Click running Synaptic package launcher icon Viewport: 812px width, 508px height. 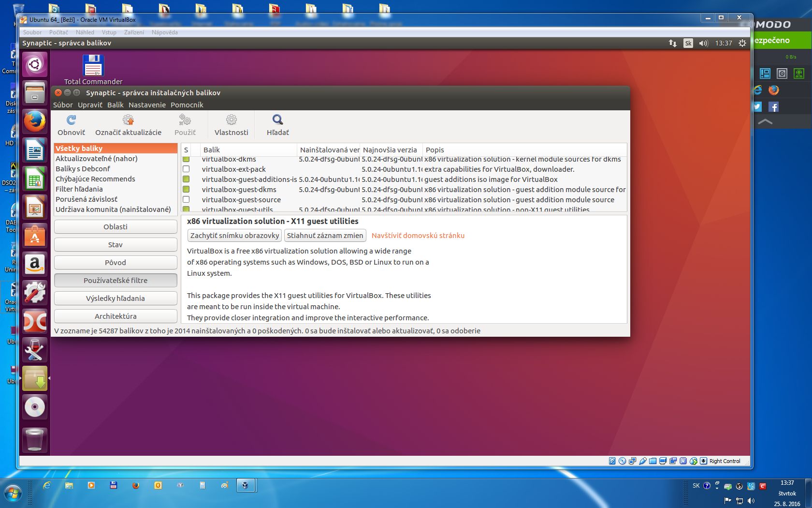click(x=35, y=378)
